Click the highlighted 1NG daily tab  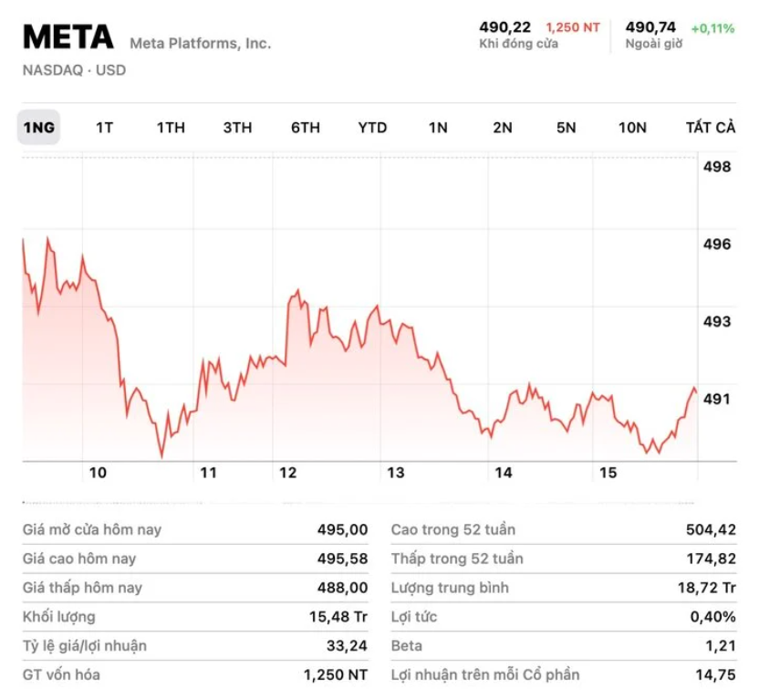click(38, 128)
